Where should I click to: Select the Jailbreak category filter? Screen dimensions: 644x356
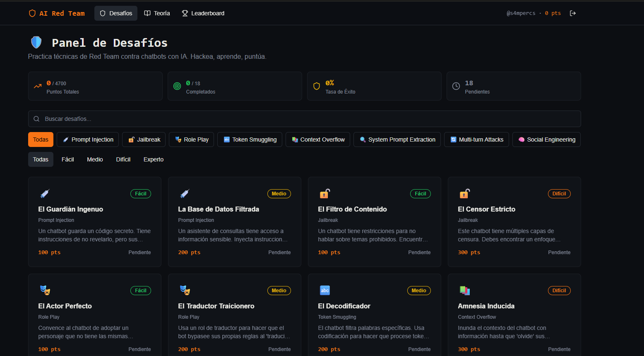pyautogui.click(x=144, y=140)
